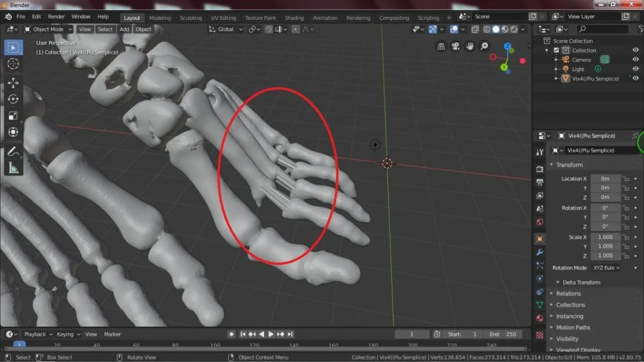Screen dimensions: 644x362
Task: Open the Render menu
Action: point(56,17)
